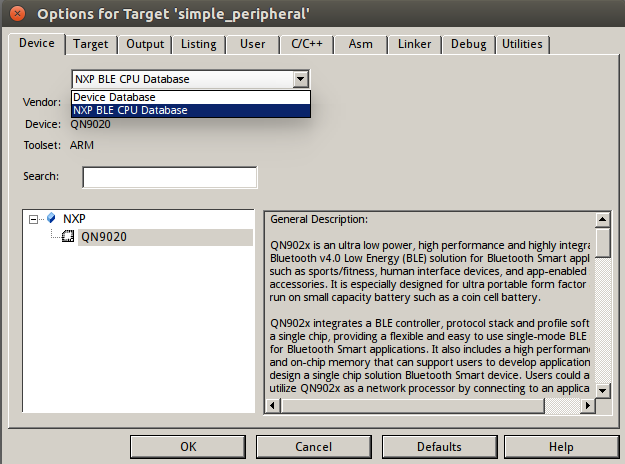
Task: Click the NXP vendor diamond icon
Action: (x=51, y=218)
